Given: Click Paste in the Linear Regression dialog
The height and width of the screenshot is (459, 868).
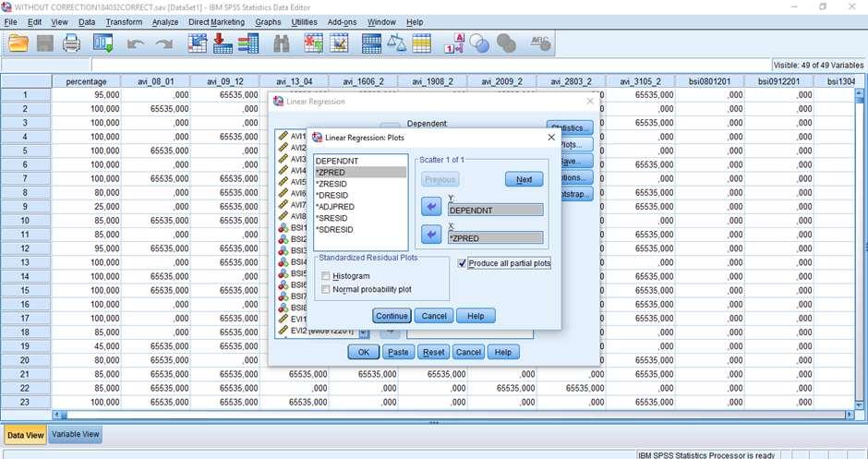Looking at the screenshot, I should (398, 352).
